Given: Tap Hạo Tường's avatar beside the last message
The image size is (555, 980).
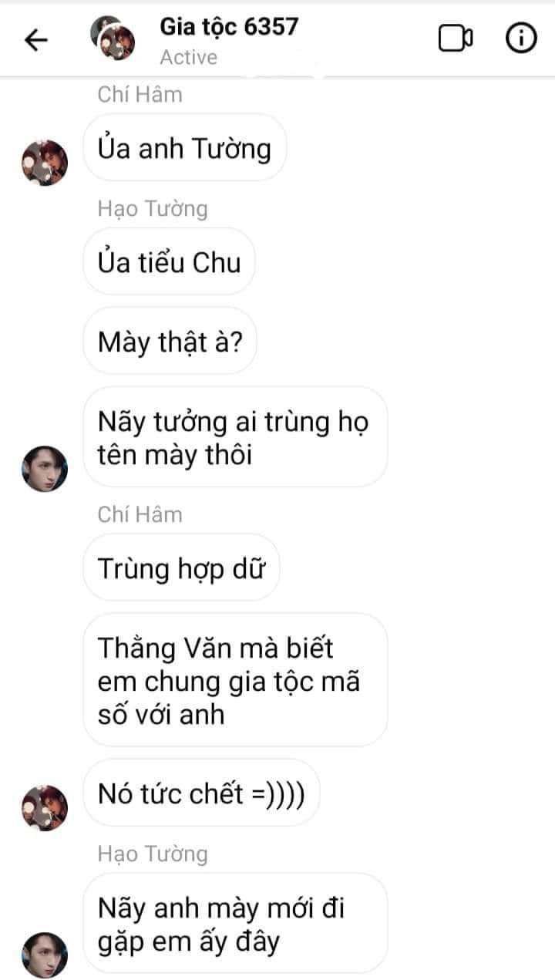Looking at the screenshot, I should pos(44,954).
